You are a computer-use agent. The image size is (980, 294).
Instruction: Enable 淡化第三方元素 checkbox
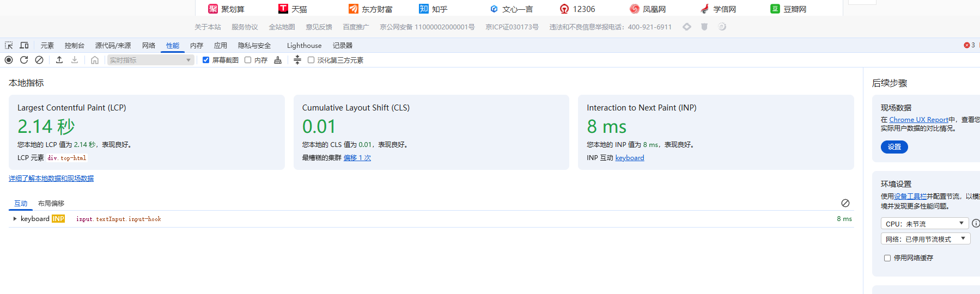point(311,60)
